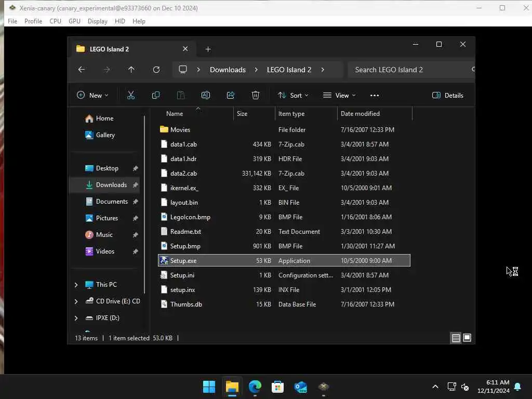The width and height of the screenshot is (532, 399).
Task: Open Microsoft Store from taskbar
Action: tap(277, 387)
